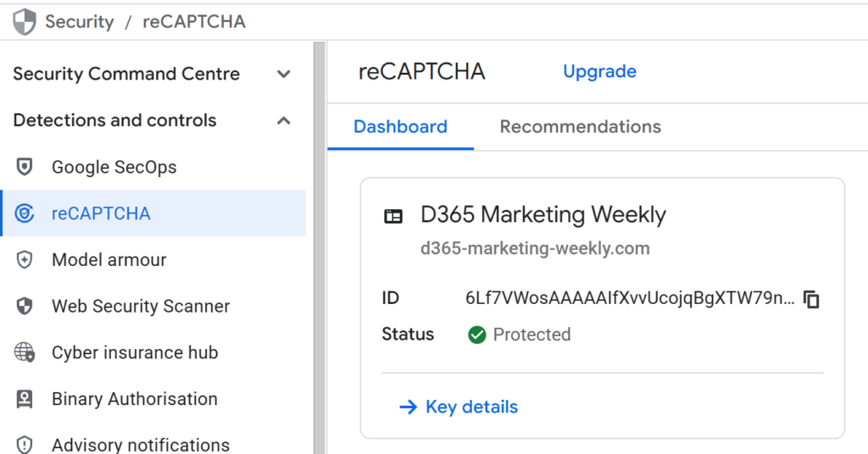Click the green Protected status checkmark
This screenshot has height=454, width=868.
pyautogui.click(x=477, y=335)
